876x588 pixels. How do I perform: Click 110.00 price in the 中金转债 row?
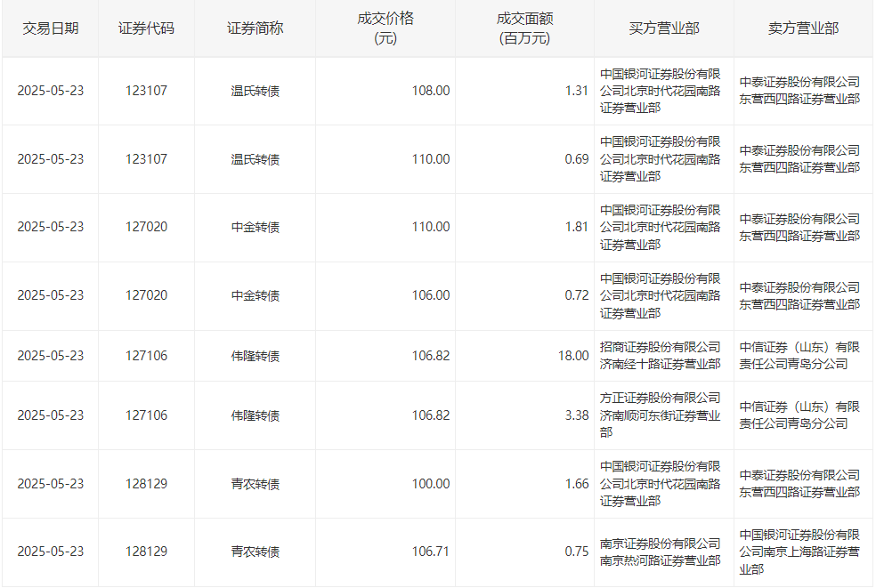pos(431,227)
